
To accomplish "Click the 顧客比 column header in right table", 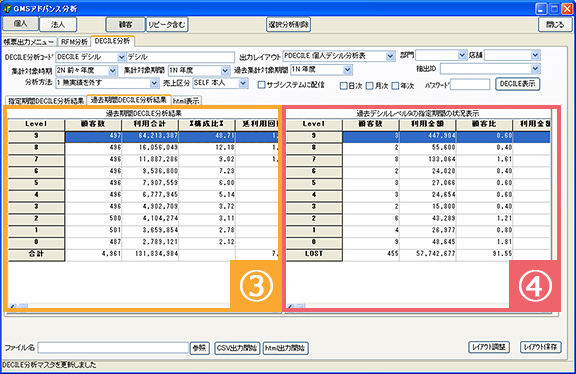I will 484,124.
